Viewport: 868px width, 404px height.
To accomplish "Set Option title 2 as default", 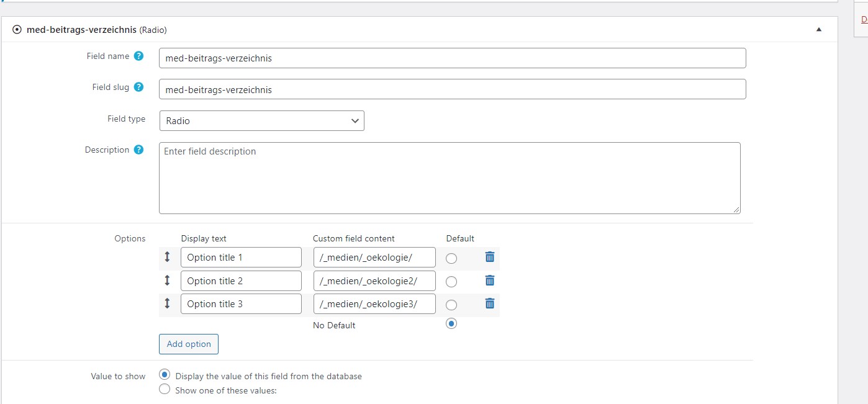I will coord(451,282).
